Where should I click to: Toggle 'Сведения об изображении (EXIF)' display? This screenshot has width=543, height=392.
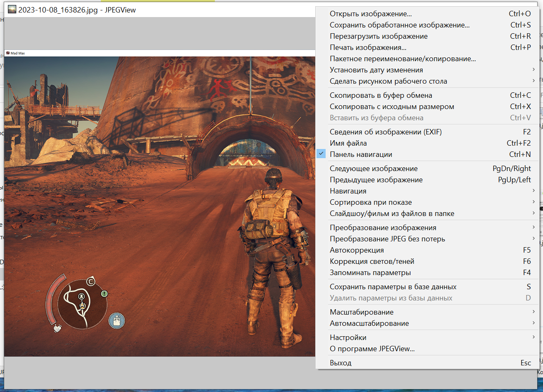426,132
